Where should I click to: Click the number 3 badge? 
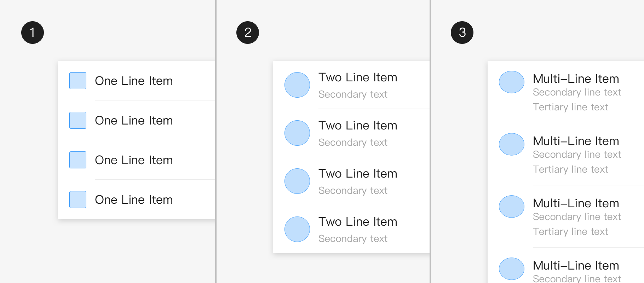pos(462,33)
